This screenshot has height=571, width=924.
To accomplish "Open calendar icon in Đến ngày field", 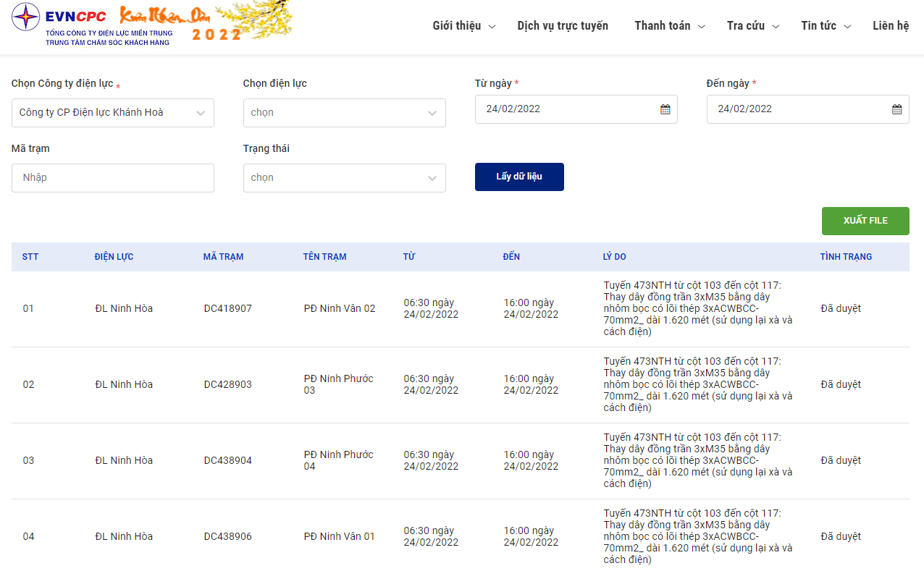I will 896,109.
